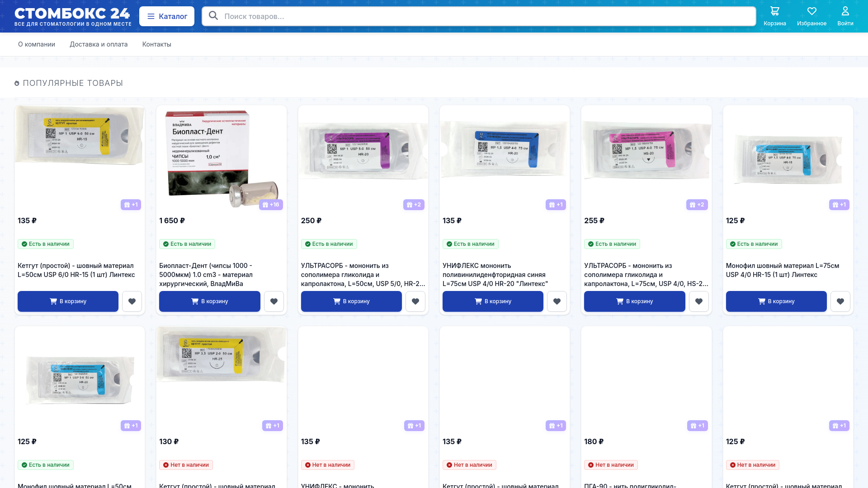Add Кетгут USP 6/0 135 ₽ to cart

click(68, 301)
